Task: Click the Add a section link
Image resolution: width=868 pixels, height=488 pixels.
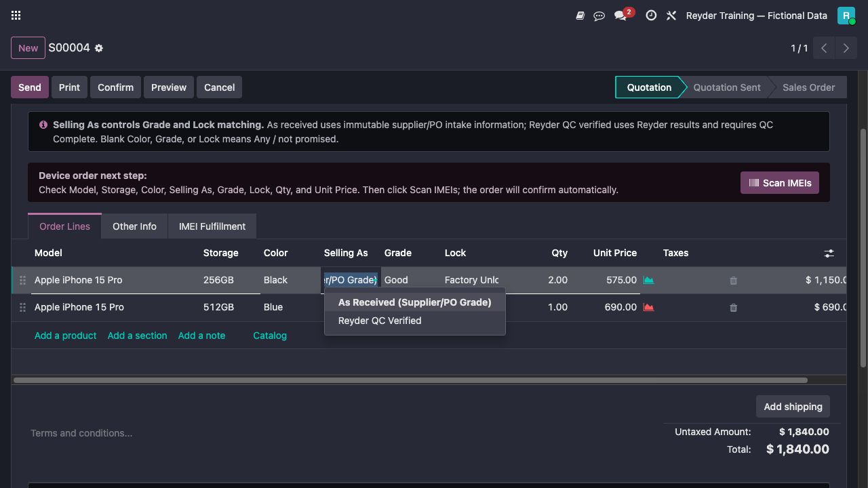Action: coord(137,335)
